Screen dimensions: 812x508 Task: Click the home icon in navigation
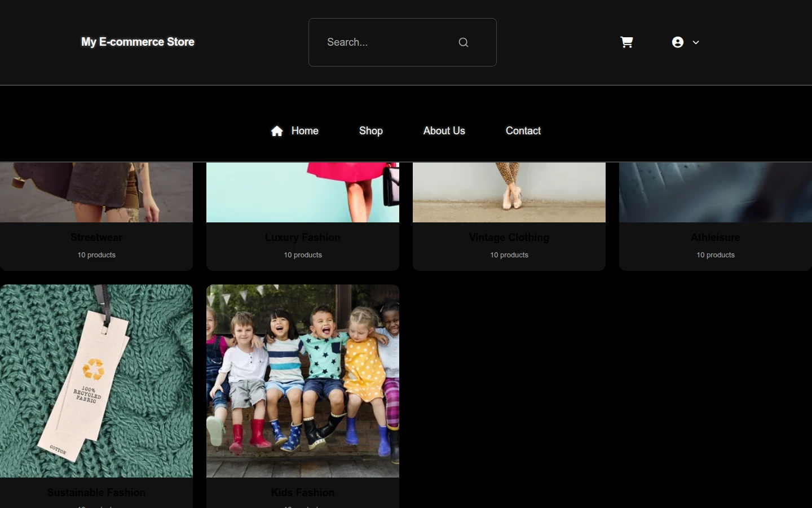point(277,131)
